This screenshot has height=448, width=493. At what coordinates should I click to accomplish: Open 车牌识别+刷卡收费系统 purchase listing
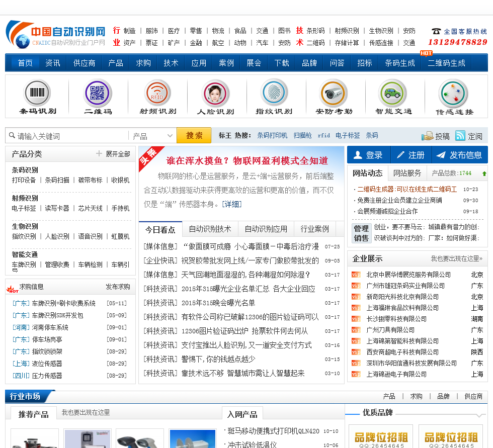click(63, 303)
